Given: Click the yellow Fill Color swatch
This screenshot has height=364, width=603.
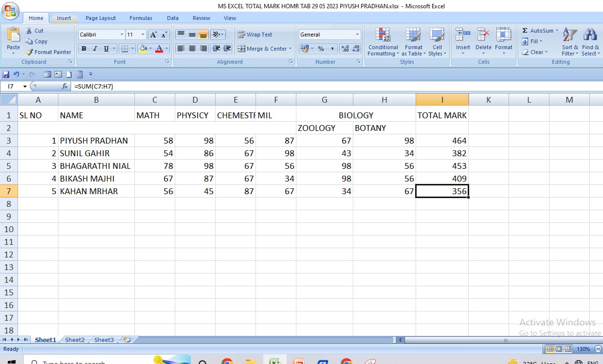Looking at the screenshot, I should click(143, 49).
